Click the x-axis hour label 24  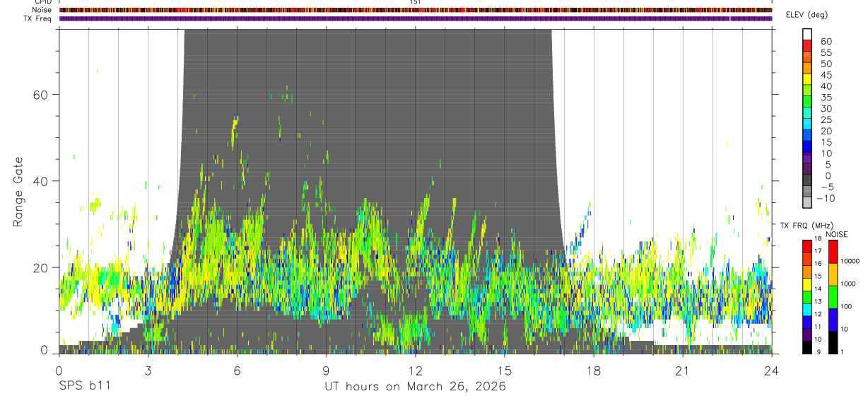(771, 371)
